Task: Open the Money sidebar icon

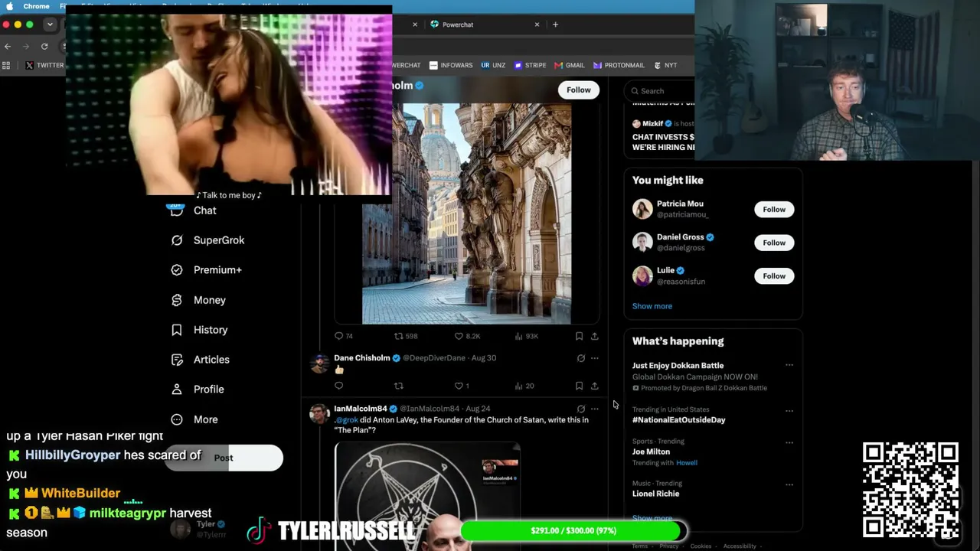Action: [177, 300]
